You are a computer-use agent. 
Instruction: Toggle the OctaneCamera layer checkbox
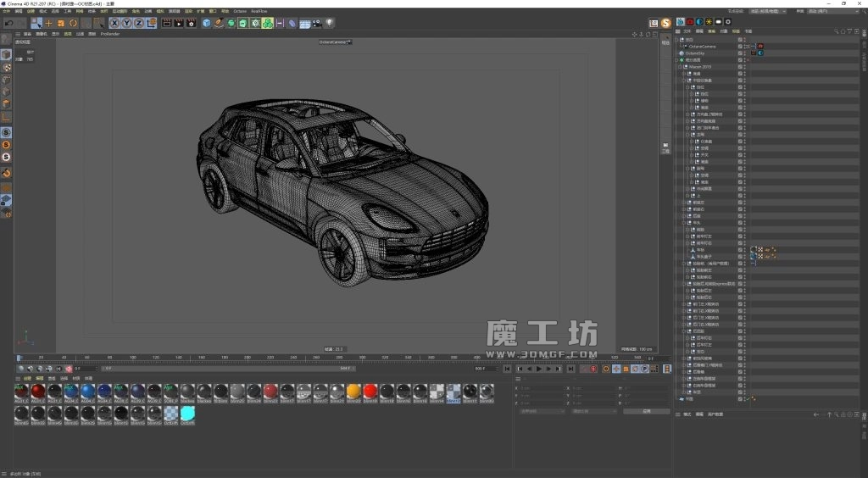click(x=740, y=46)
